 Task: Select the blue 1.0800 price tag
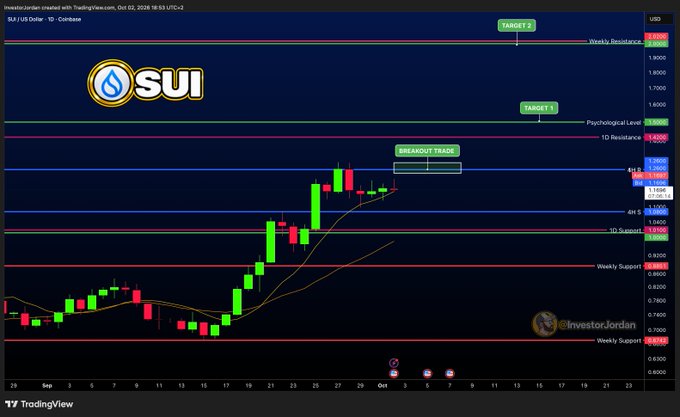tap(656, 212)
